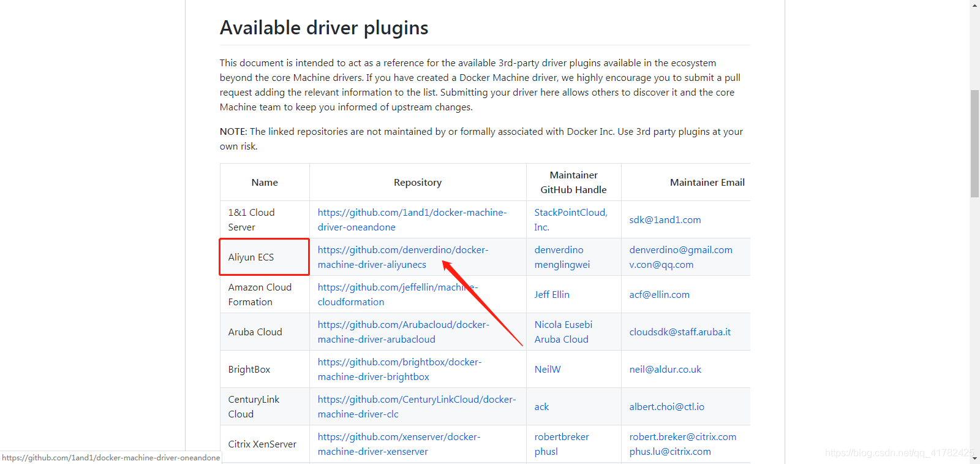Open the Arubacloud docker-machine-driver link

click(x=403, y=332)
